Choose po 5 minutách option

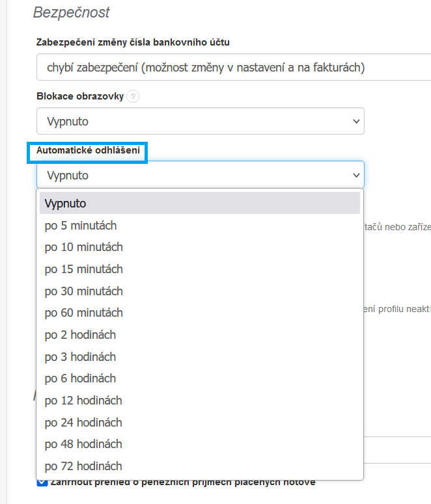pyautogui.click(x=200, y=225)
